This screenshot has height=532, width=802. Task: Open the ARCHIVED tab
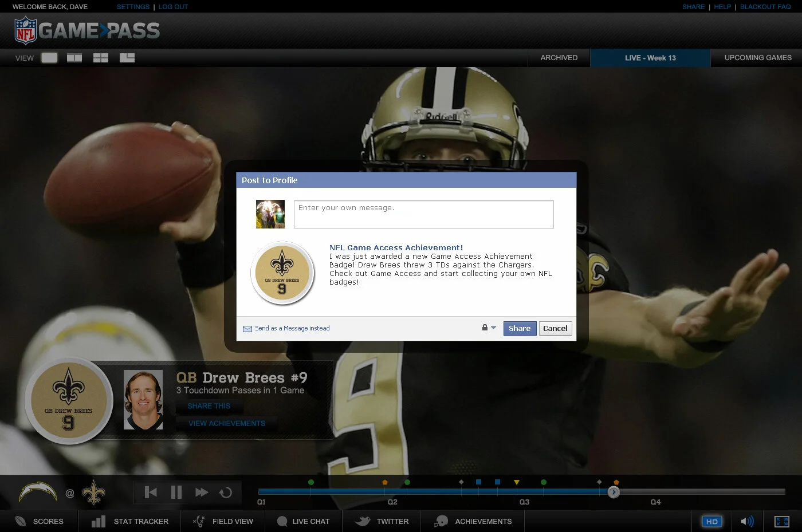point(559,58)
